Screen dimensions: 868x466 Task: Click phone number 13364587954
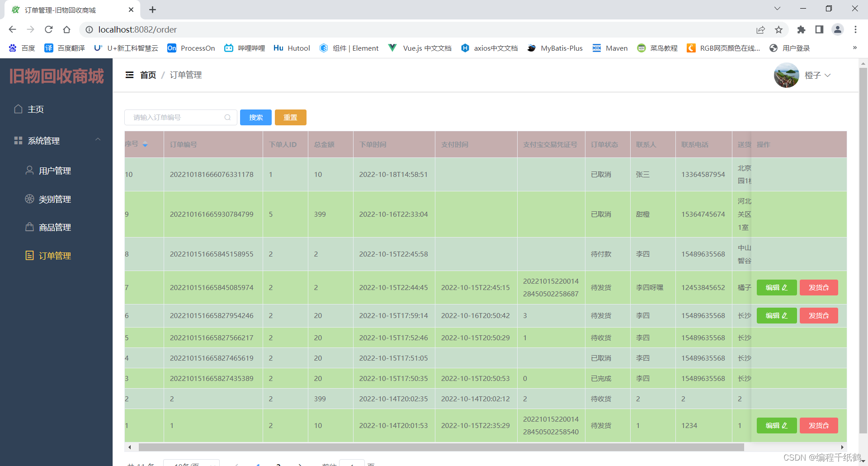[x=703, y=175]
